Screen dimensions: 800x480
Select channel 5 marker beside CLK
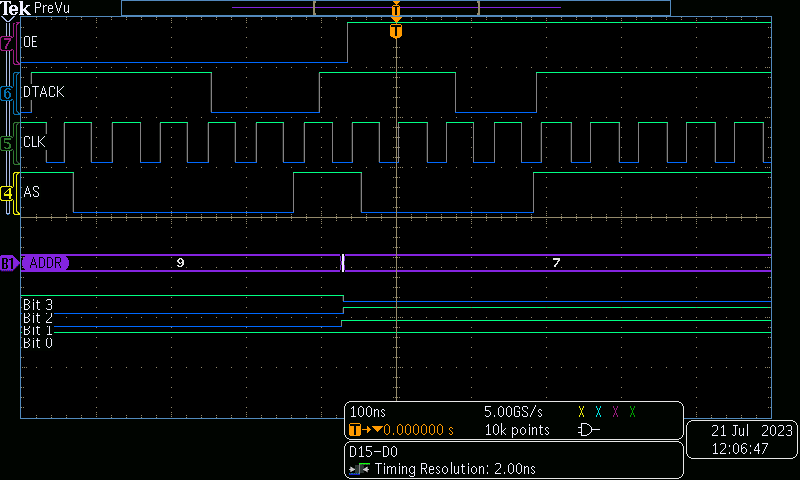[x=7, y=143]
